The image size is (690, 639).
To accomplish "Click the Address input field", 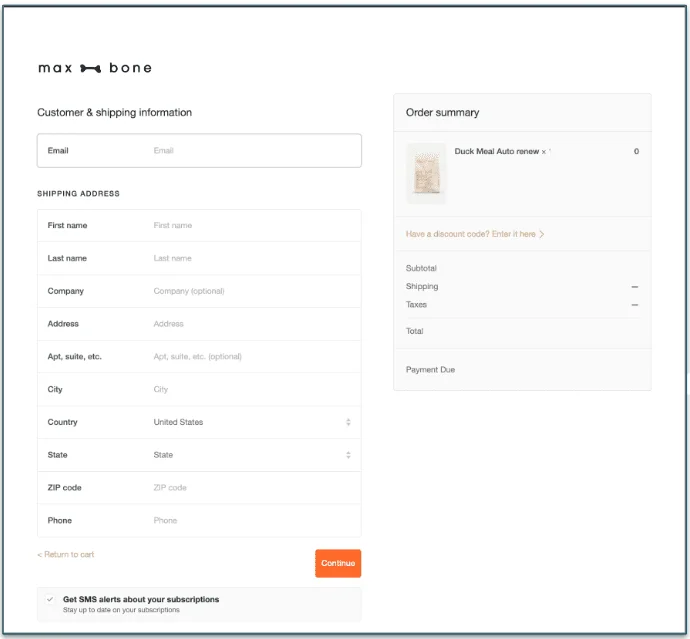I will [199, 324].
